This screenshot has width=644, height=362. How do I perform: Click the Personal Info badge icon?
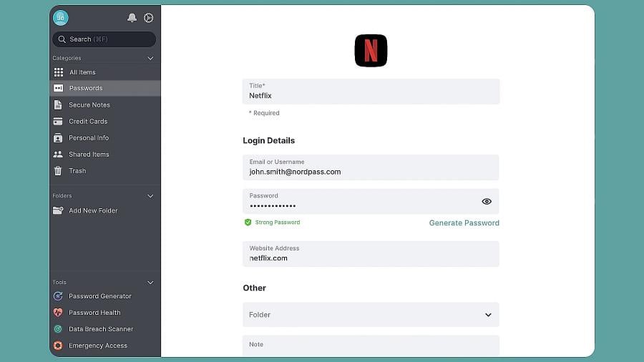pos(58,138)
